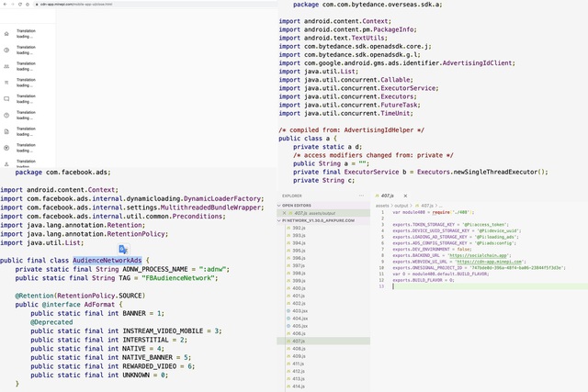
Task: Open 414.js in the file tree
Action: pyautogui.click(x=299, y=386)
